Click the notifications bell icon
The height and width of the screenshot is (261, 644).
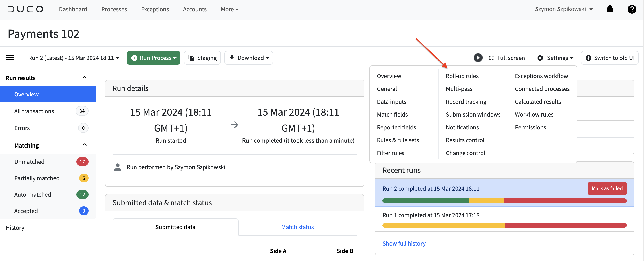coord(609,9)
